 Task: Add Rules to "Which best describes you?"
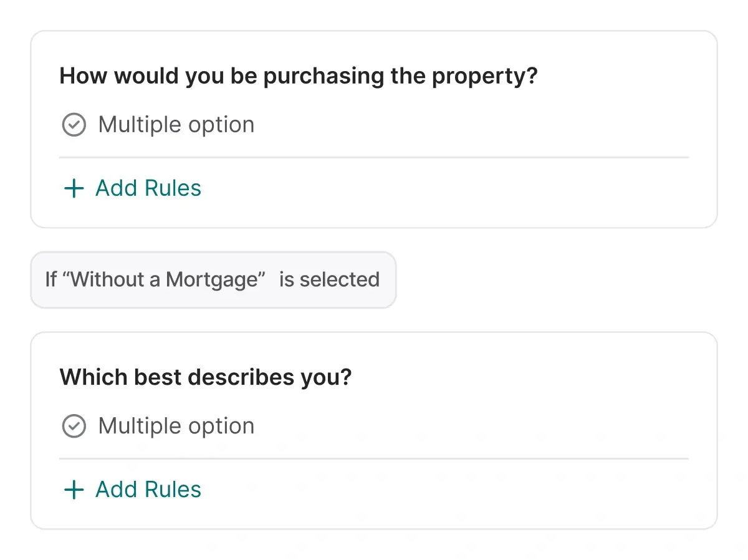[148, 490]
